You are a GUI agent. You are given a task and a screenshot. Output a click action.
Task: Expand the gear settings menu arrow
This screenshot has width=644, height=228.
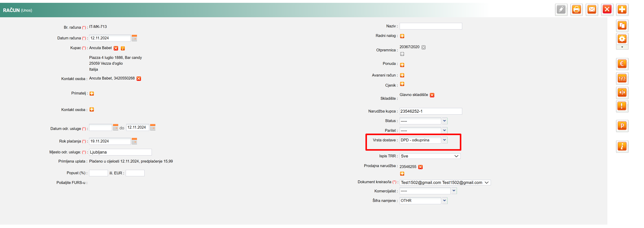coord(622,47)
